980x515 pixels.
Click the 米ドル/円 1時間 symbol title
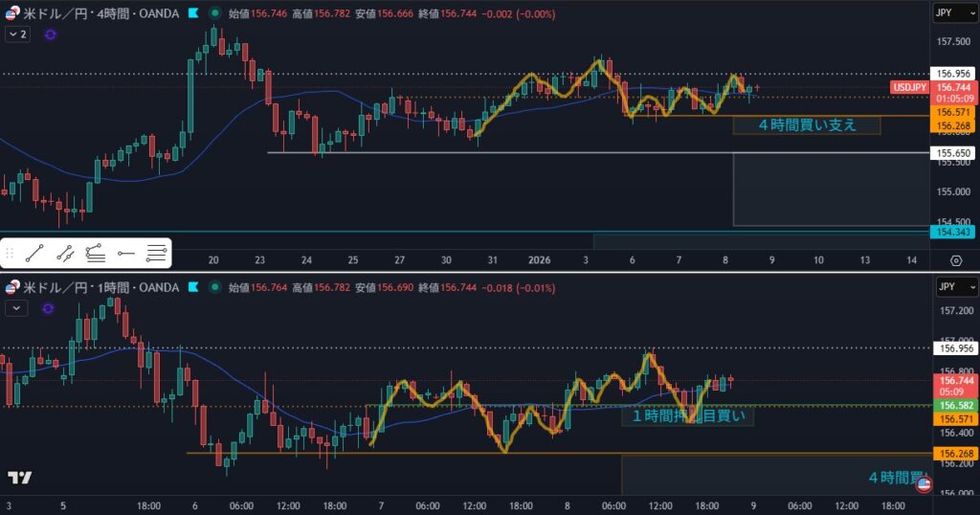(x=100, y=287)
